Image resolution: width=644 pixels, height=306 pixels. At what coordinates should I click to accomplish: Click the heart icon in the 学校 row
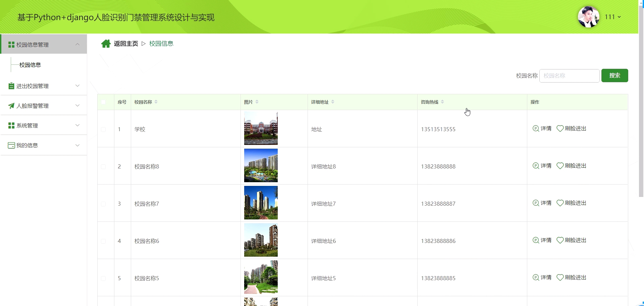click(560, 129)
